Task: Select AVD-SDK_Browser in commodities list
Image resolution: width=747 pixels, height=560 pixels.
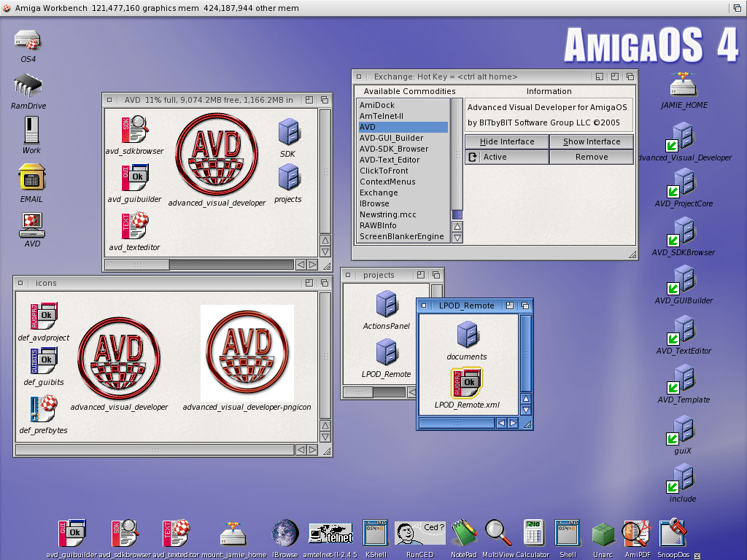Action: [403, 149]
